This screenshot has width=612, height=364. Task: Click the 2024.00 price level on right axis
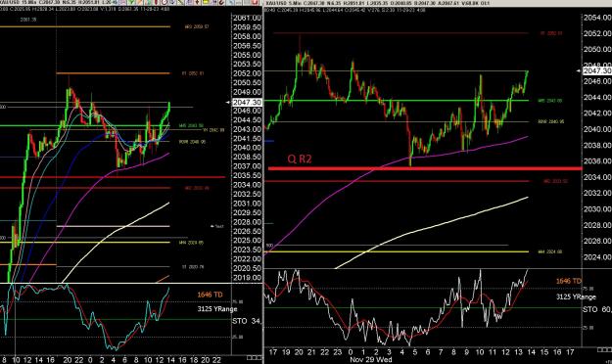pyautogui.click(x=597, y=257)
